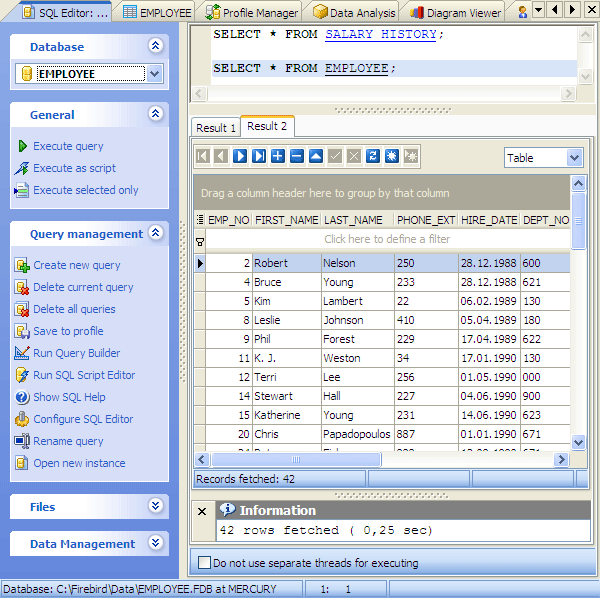Click the Create new query icon

(22, 265)
